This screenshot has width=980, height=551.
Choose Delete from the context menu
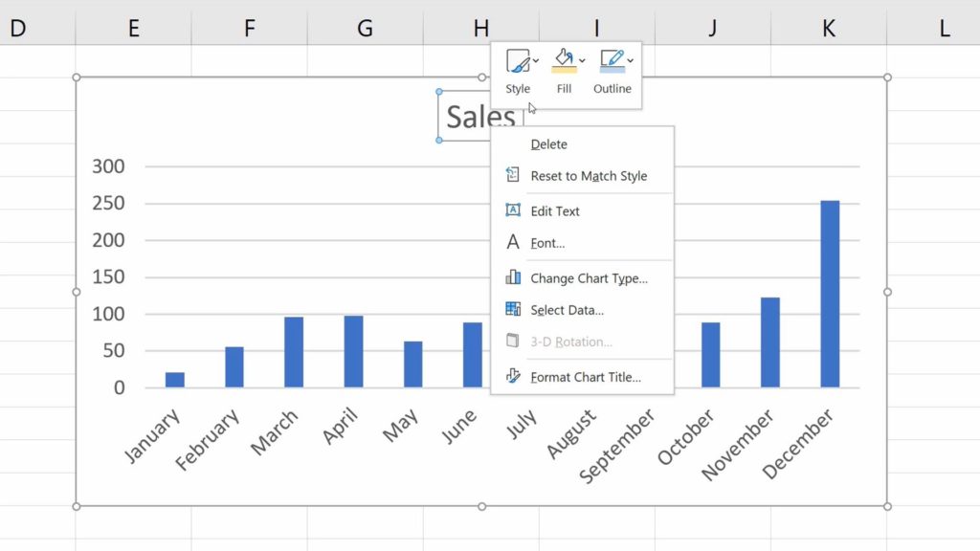tap(549, 143)
